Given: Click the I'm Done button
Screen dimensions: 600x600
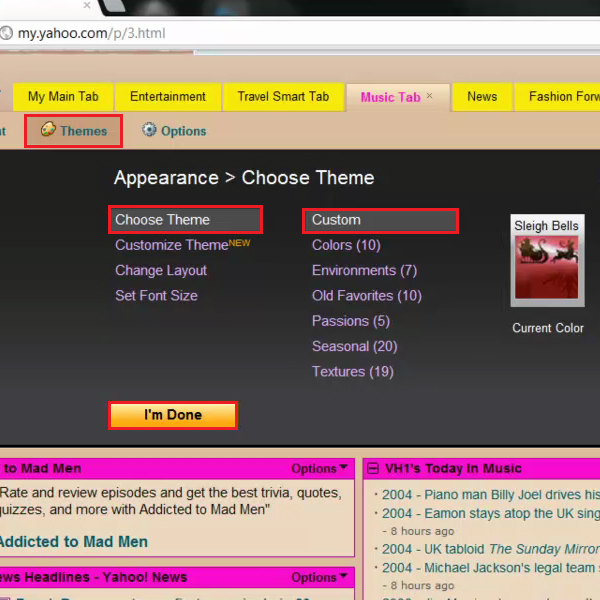Looking at the screenshot, I should 173,415.
